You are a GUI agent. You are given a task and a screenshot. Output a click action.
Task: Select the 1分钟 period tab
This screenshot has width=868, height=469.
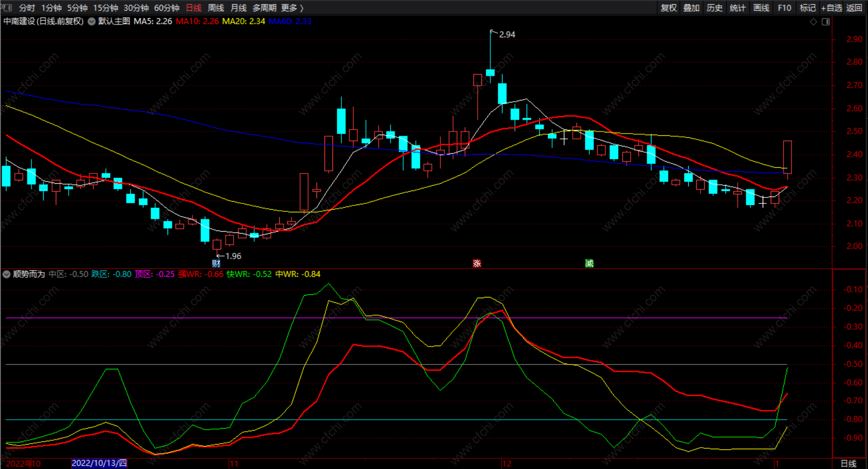[x=52, y=8]
